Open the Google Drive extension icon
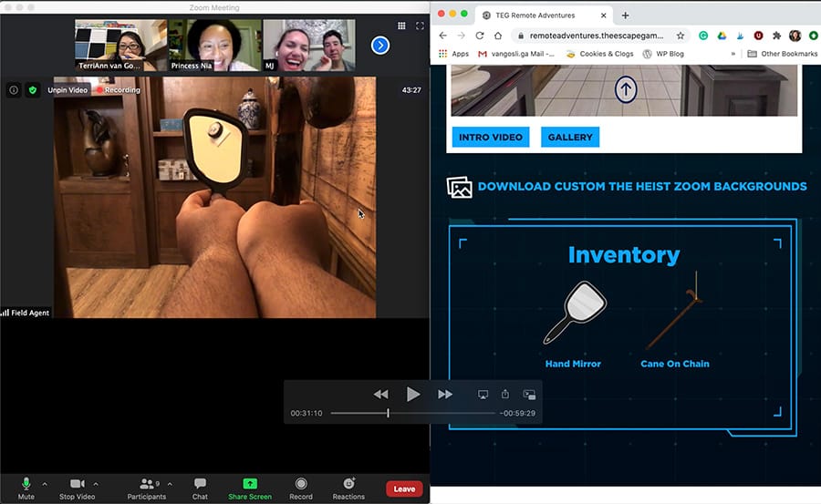The width and height of the screenshot is (821, 504). point(722,36)
